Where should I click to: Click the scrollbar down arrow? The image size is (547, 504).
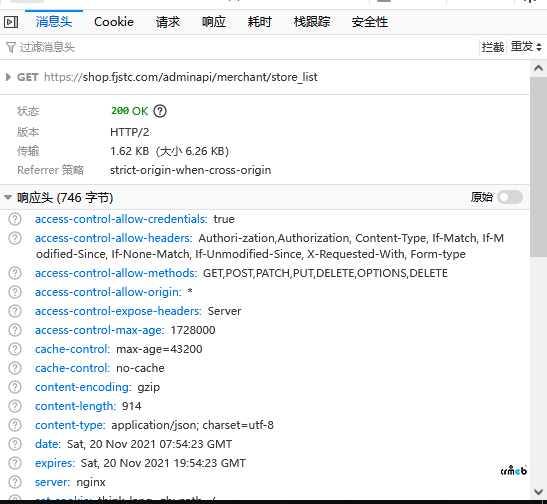[x=538, y=492]
